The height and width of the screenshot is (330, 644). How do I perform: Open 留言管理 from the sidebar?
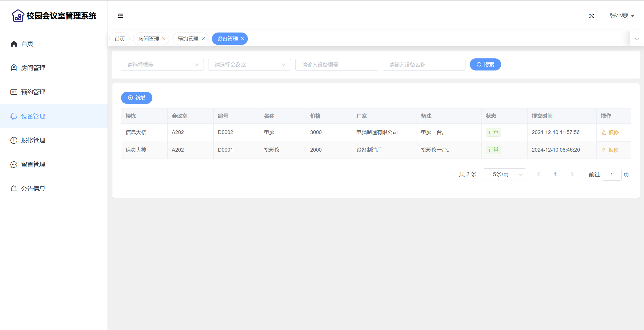(x=33, y=165)
